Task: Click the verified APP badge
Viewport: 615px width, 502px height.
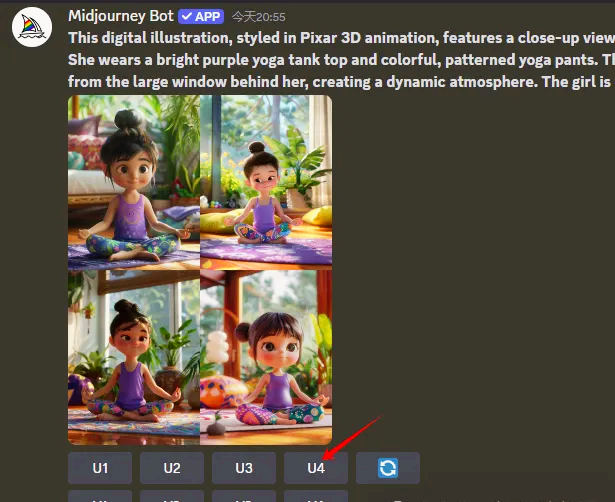Action: [x=201, y=16]
